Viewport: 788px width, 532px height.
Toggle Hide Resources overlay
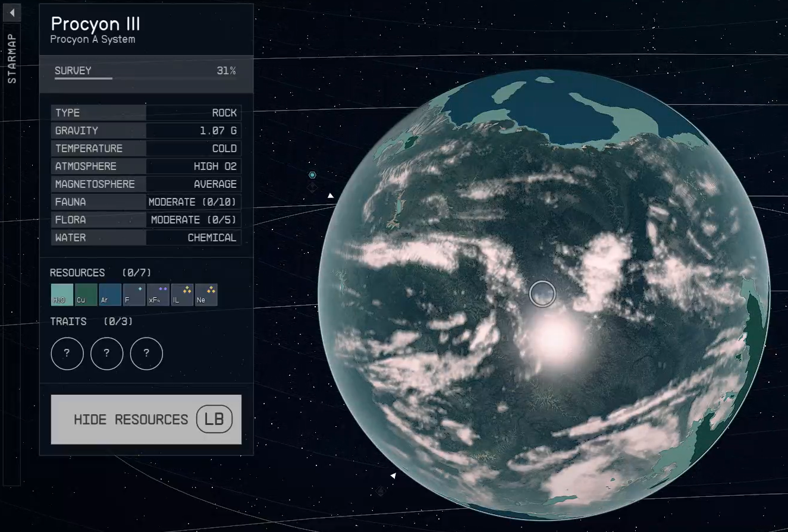tap(146, 420)
